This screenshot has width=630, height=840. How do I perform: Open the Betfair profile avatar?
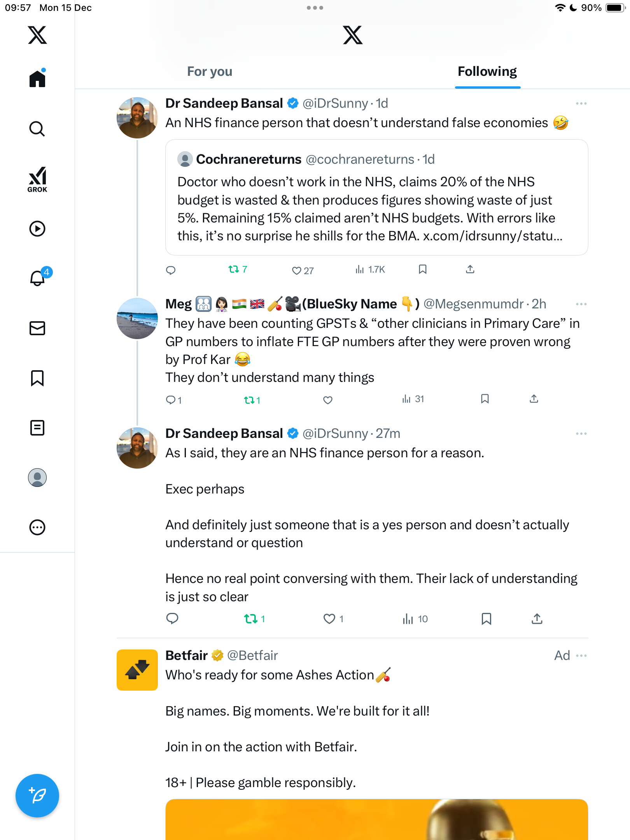point(137,670)
